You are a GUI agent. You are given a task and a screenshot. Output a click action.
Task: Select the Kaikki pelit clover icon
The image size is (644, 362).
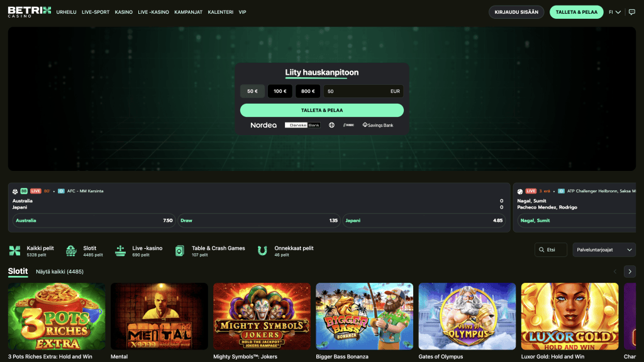point(15,251)
